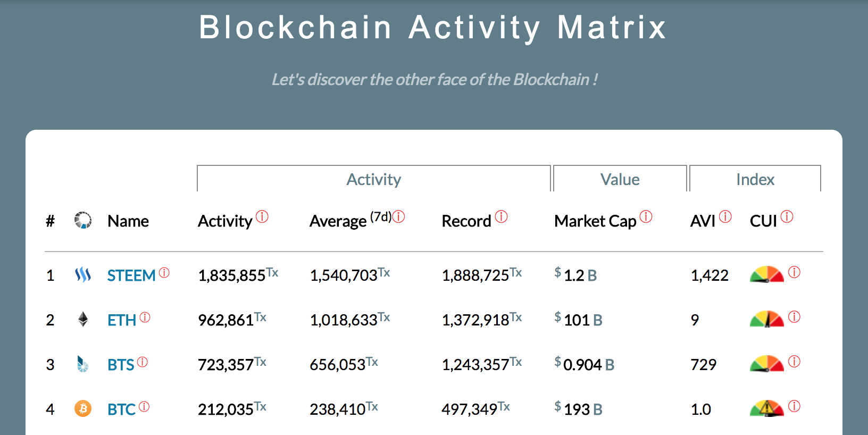The image size is (868, 435).
Task: Click the info icon next to Activity header
Action: [x=262, y=216]
